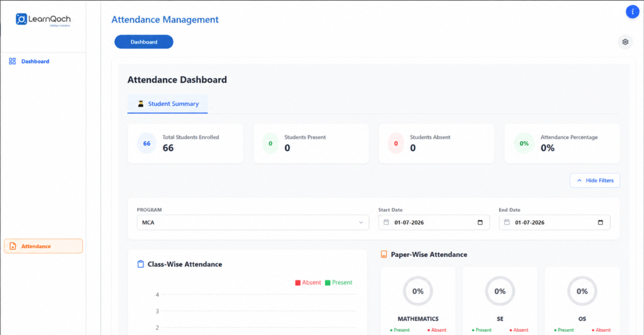
Task: Click the Paper-Wise Attendance title
Action: point(429,255)
